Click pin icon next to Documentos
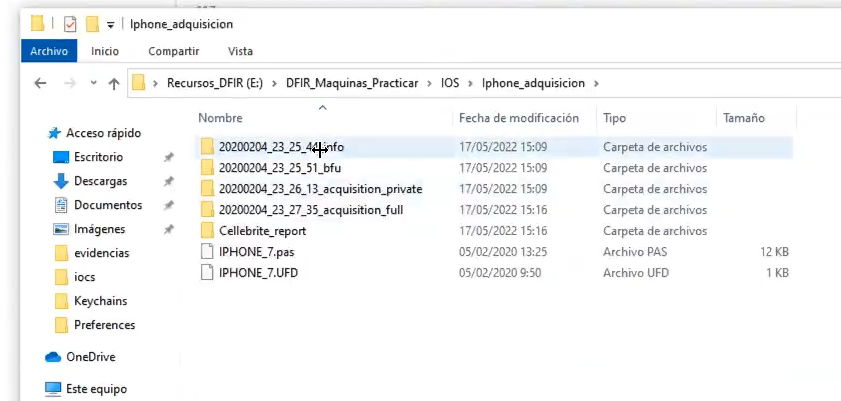 pyautogui.click(x=168, y=205)
